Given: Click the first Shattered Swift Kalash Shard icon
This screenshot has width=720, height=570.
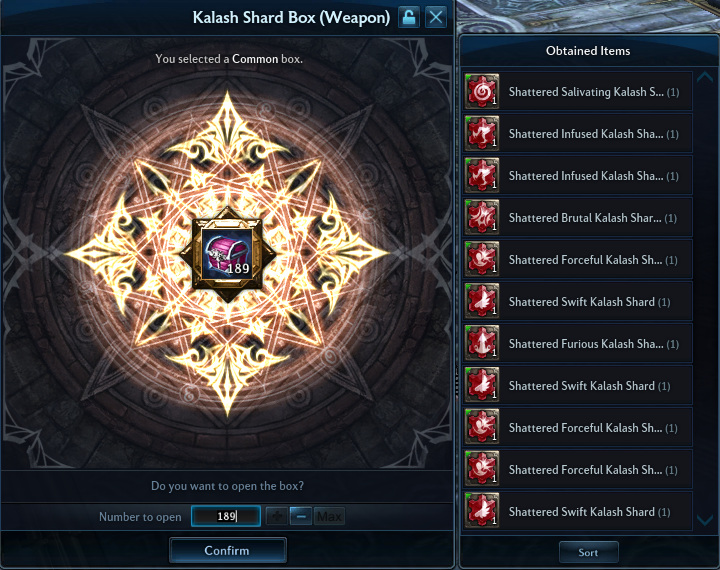Looking at the screenshot, I should (482, 301).
